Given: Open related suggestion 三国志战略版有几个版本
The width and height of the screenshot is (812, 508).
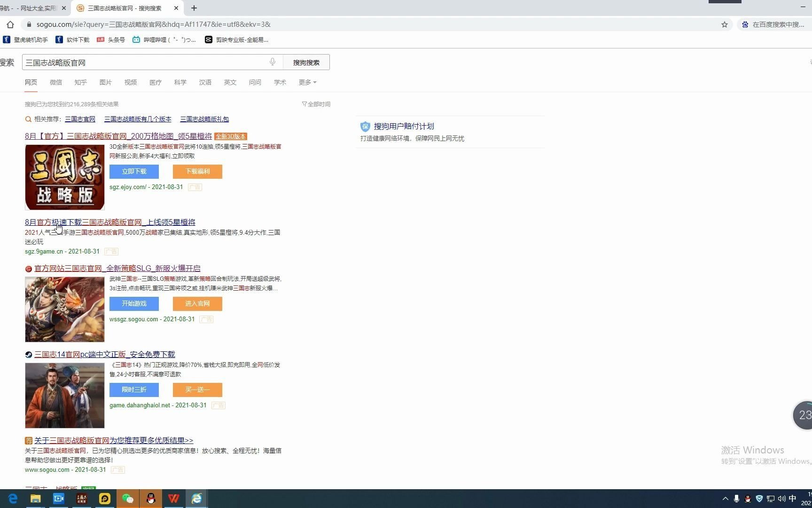Looking at the screenshot, I should [138, 119].
